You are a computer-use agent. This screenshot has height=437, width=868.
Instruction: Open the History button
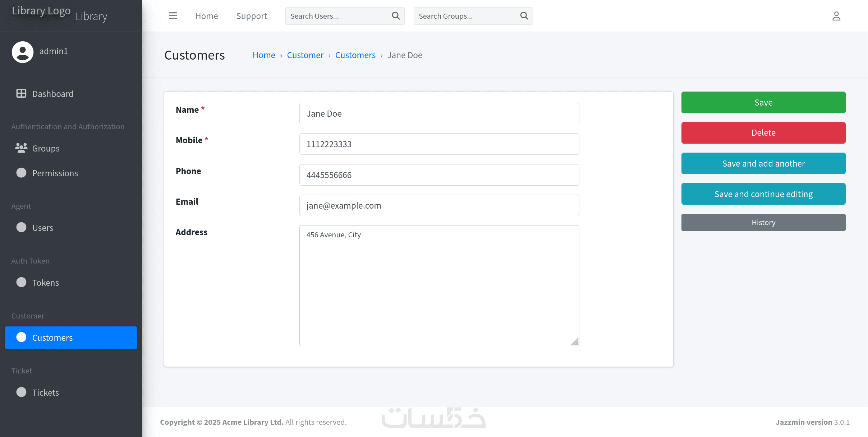pos(763,223)
